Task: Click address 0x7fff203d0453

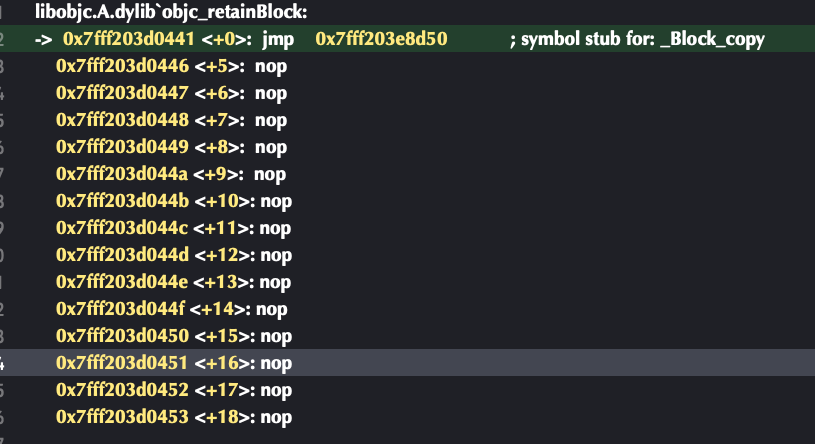Action: [122, 417]
